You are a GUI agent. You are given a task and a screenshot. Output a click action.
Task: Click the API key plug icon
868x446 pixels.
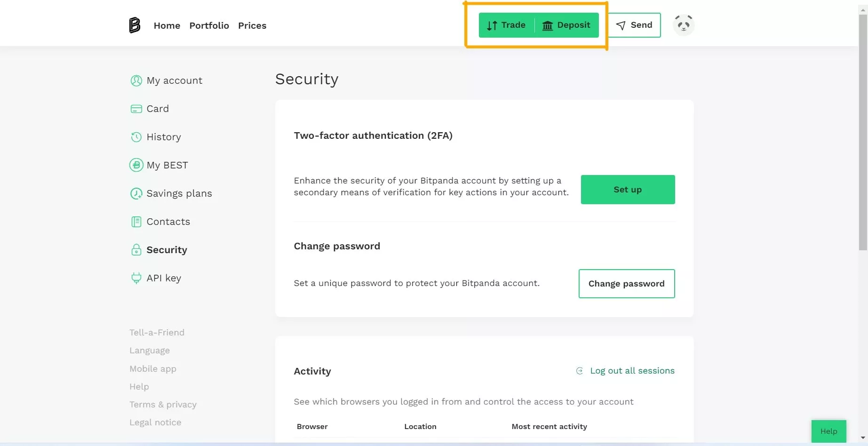coord(136,278)
